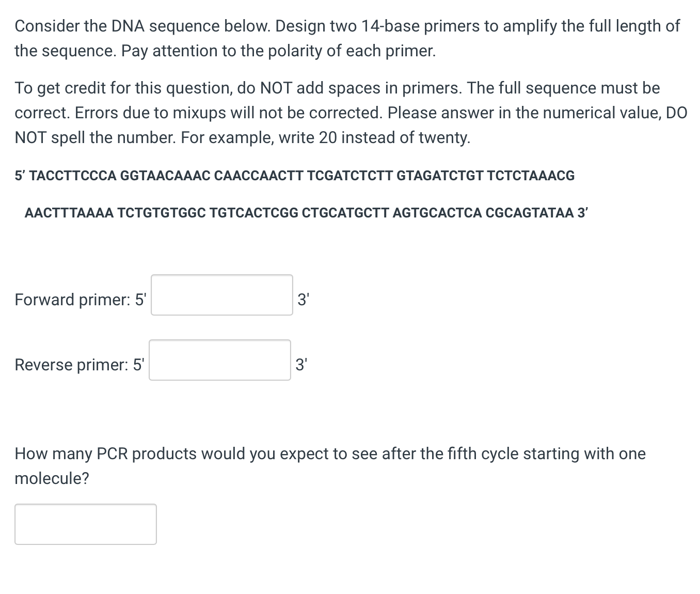
Task: Click the sequence block CAACCAACTT
Action: click(259, 176)
